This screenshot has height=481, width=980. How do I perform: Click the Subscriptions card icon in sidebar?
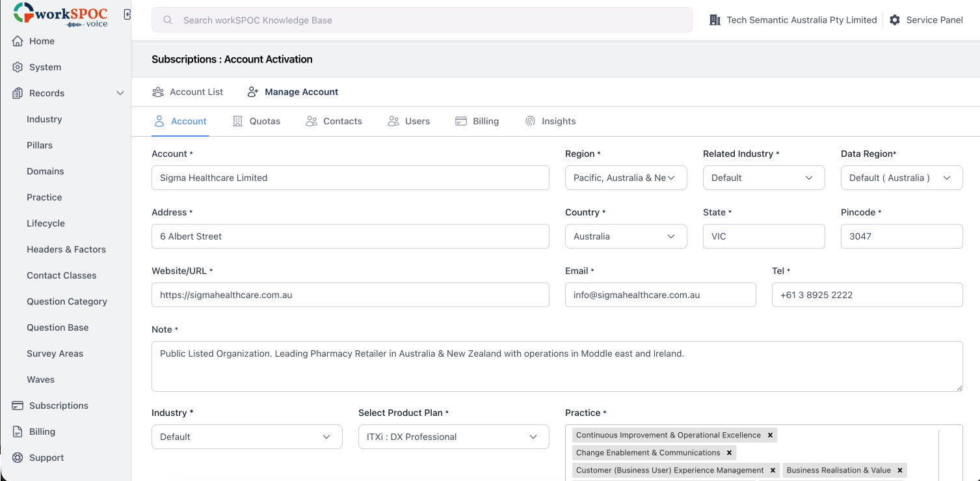18,405
